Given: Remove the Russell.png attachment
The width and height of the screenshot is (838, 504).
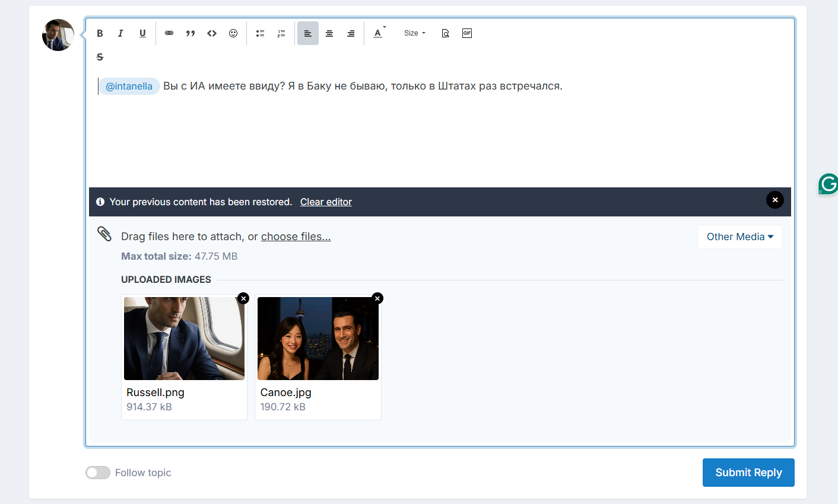Looking at the screenshot, I should click(243, 298).
